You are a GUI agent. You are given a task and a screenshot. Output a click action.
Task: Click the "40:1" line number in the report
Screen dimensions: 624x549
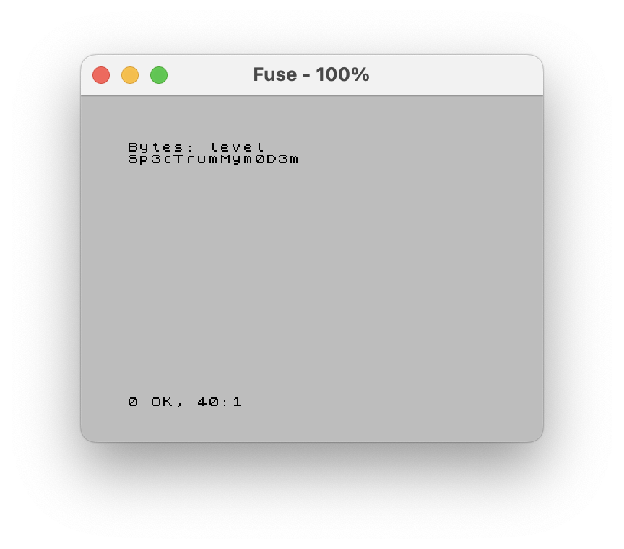(x=220, y=402)
